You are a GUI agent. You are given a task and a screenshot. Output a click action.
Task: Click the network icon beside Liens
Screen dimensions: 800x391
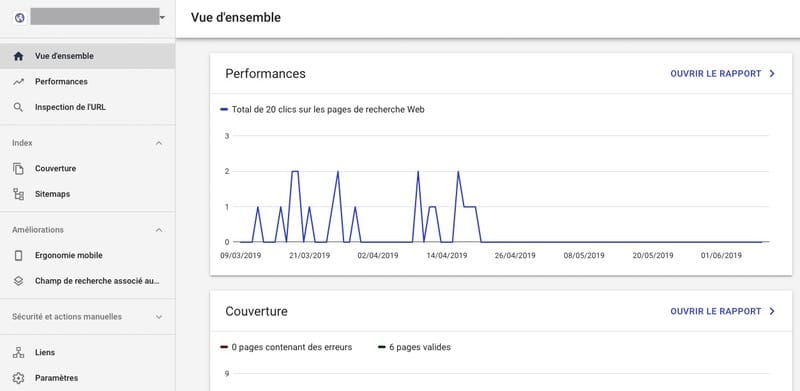(x=18, y=352)
